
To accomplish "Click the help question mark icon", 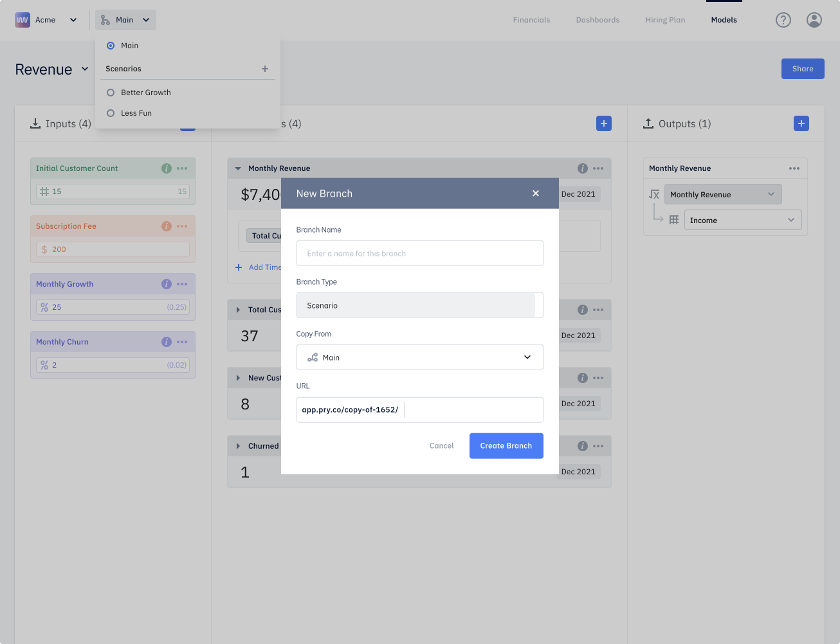I will tap(783, 20).
